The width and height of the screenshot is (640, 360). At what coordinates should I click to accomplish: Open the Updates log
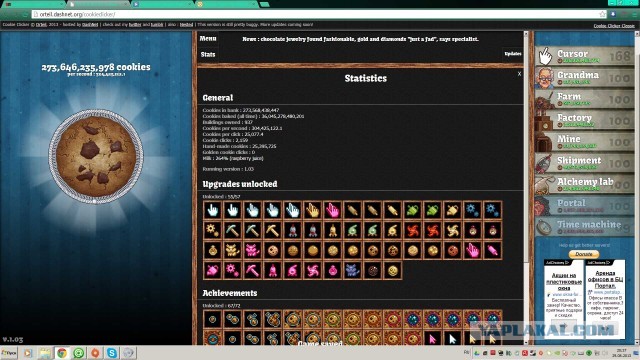click(x=513, y=53)
